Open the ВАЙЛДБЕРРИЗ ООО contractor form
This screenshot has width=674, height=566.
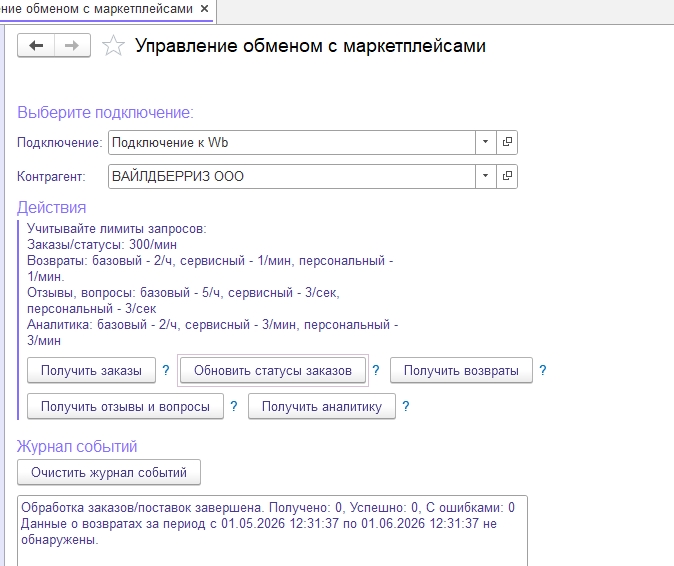pos(507,176)
